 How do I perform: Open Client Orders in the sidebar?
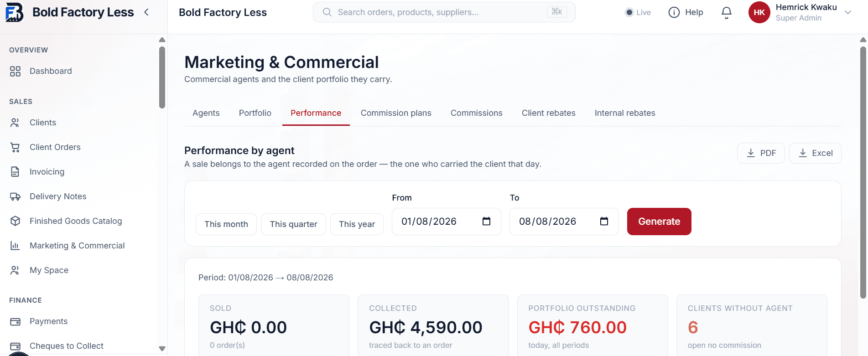coord(55,147)
